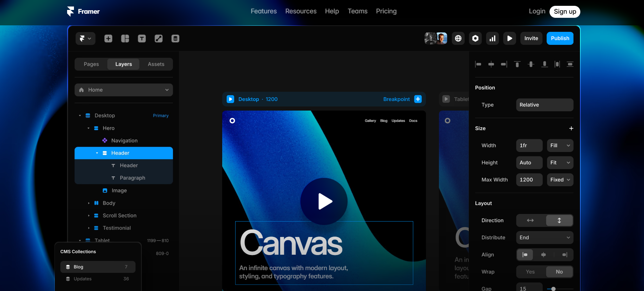Expand the Testimonial layer

(x=89, y=228)
